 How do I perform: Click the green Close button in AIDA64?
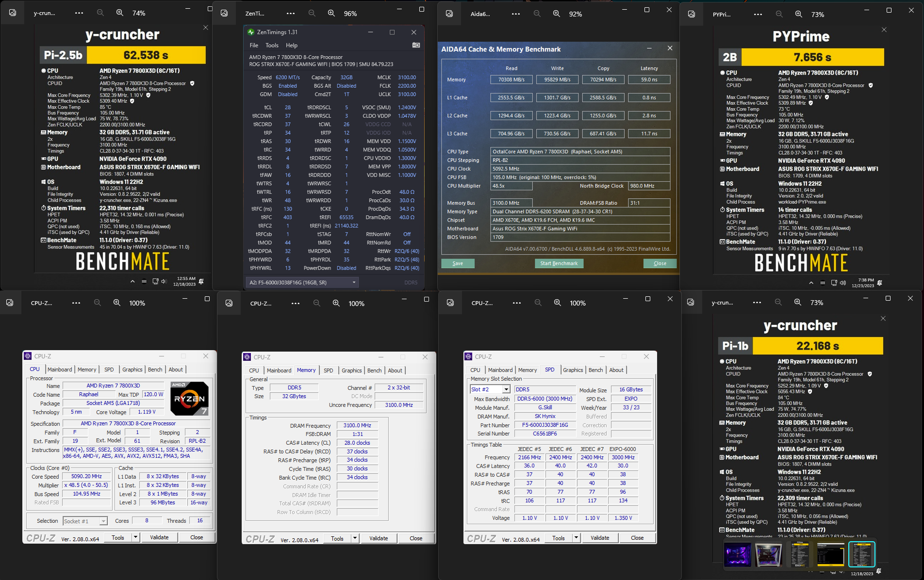pos(660,263)
